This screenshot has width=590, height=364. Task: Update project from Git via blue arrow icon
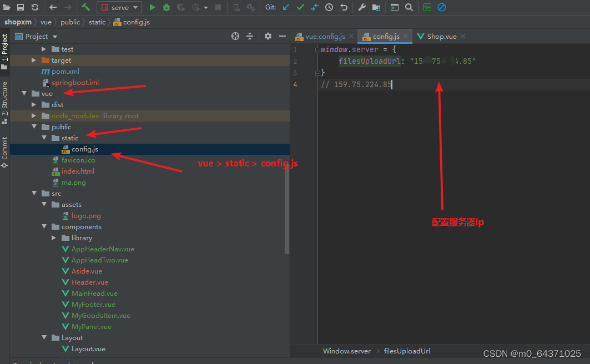[285, 7]
